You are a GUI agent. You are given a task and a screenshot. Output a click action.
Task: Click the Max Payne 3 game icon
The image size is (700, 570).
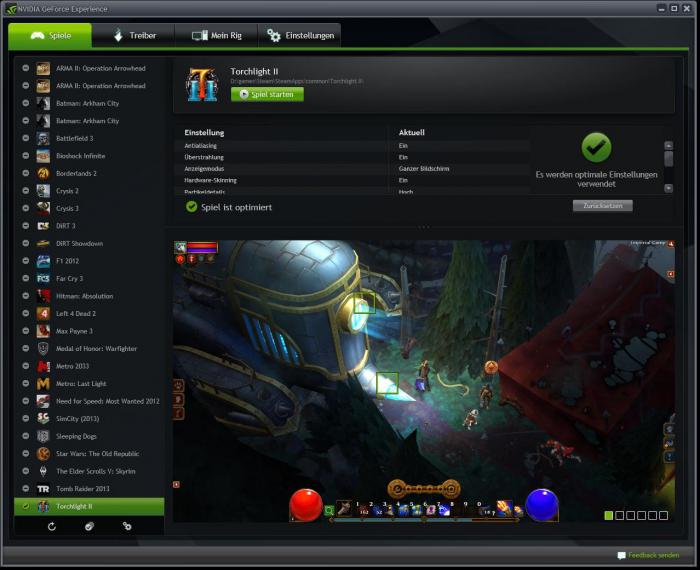[x=43, y=331]
